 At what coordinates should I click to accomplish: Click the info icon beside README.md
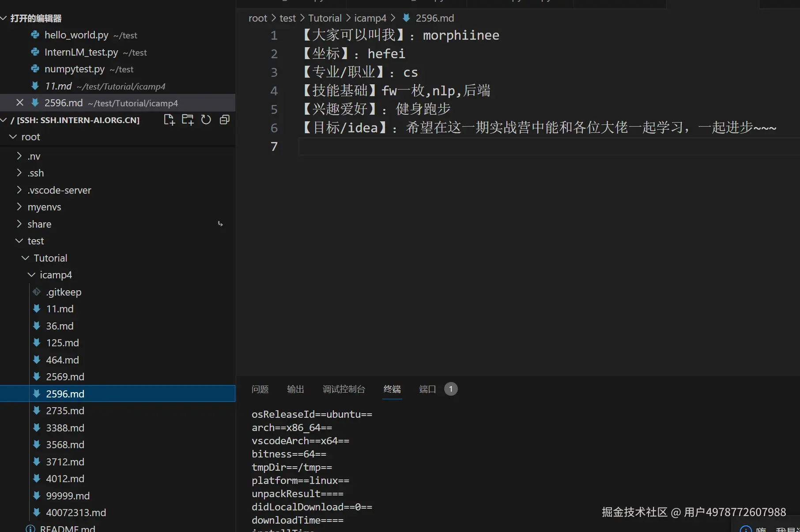pos(30,528)
